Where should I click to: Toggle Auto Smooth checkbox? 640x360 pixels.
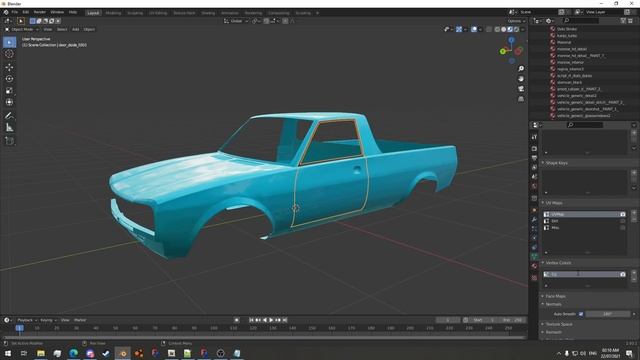(581, 314)
